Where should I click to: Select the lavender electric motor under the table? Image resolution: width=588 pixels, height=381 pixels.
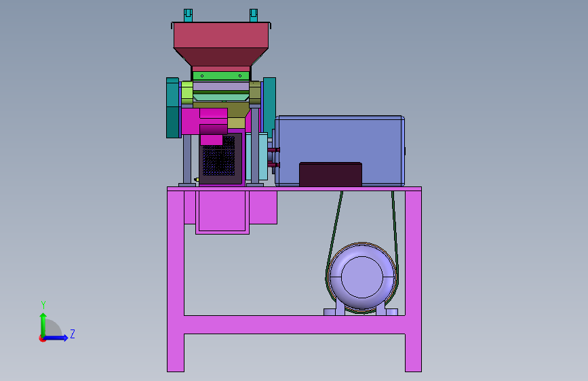(362, 278)
